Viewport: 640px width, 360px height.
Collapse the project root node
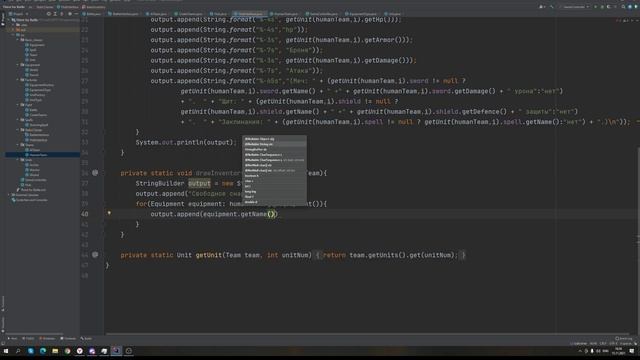tap(9, 20)
